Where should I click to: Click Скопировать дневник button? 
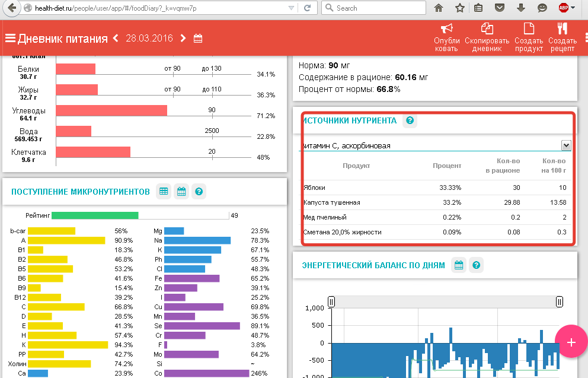487,37
